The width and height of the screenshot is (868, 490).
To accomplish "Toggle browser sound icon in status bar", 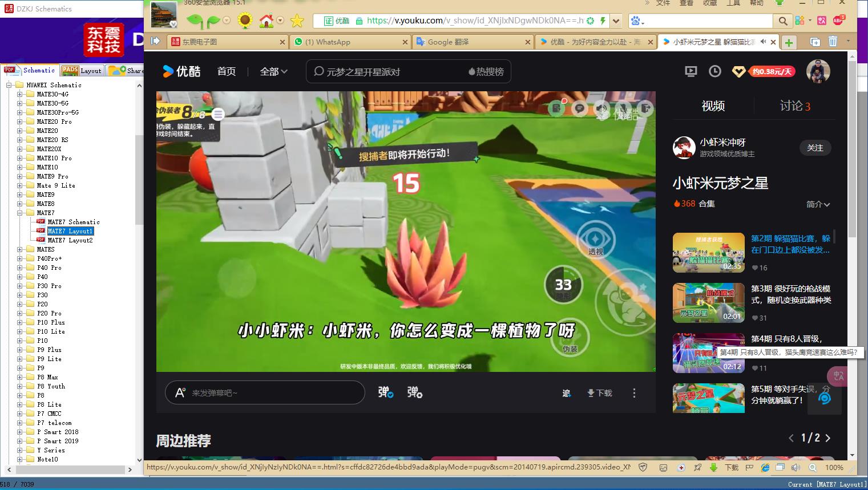I will (x=796, y=467).
